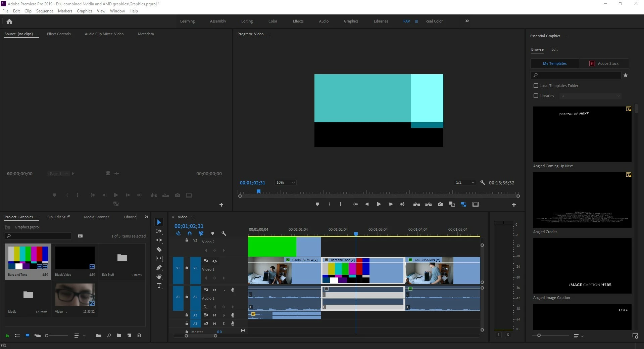This screenshot has height=349, width=644.
Task: Select the Hand tool
Action: click(159, 276)
